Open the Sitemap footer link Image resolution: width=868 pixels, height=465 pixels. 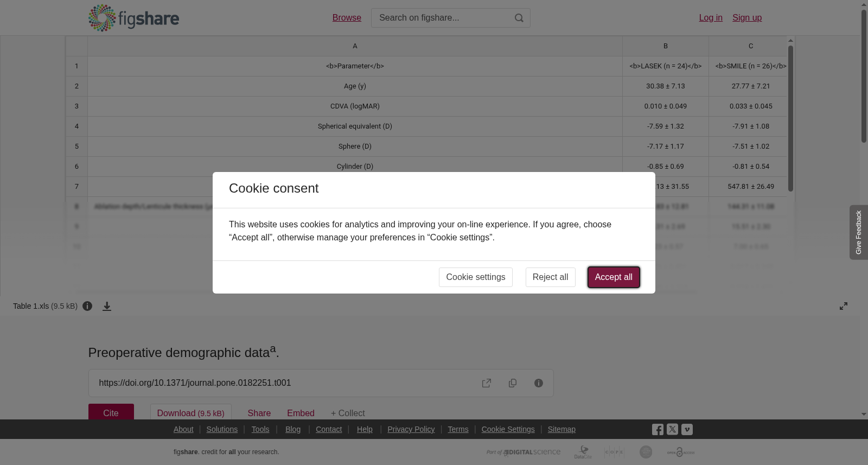pyautogui.click(x=561, y=429)
